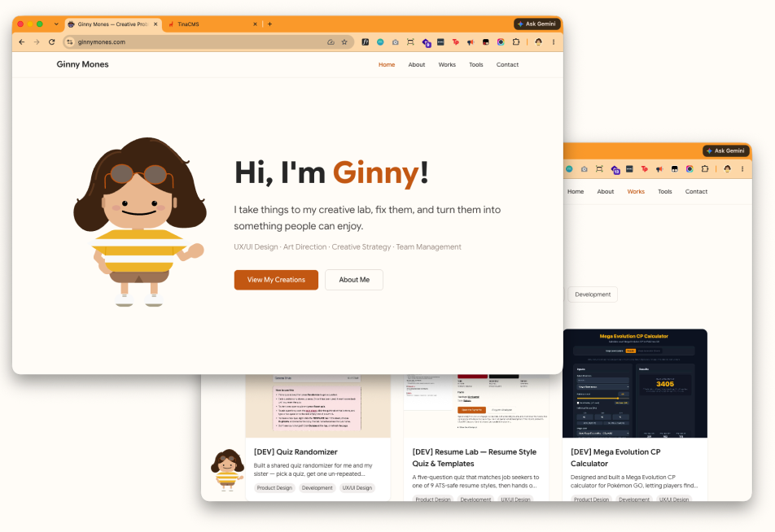Open the purple badged extension in the back window

click(x=615, y=170)
